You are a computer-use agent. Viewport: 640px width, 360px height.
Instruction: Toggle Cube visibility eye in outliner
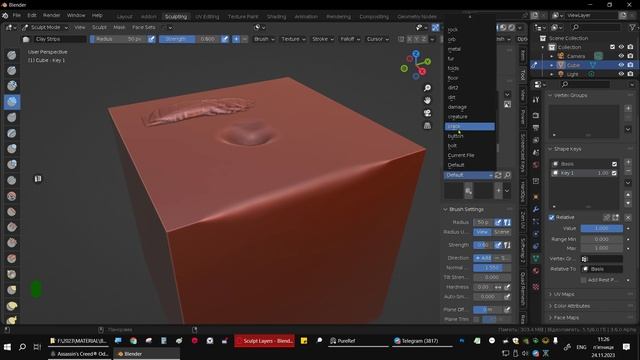click(x=621, y=65)
